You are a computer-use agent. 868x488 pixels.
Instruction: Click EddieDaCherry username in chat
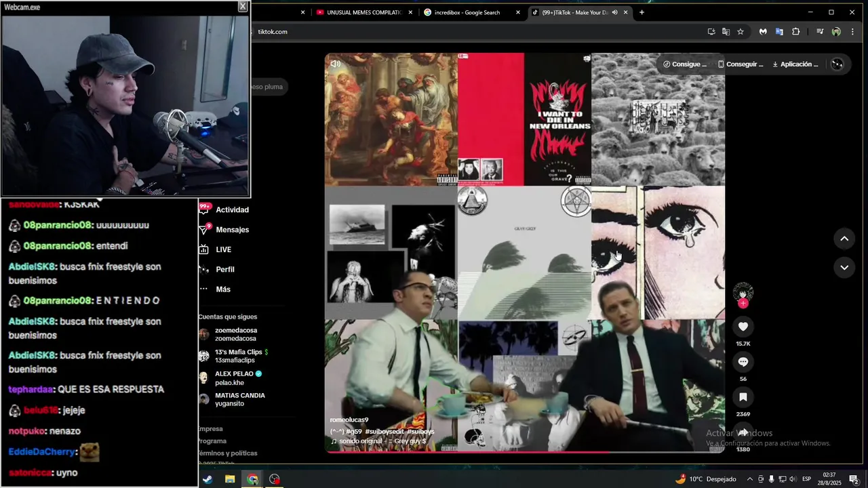41,451
